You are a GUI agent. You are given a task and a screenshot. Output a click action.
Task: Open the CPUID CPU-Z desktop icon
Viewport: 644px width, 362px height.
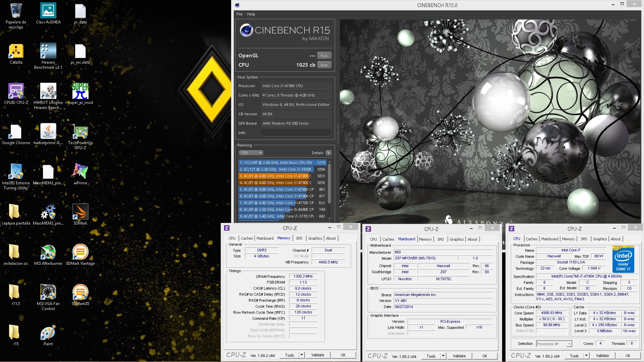[16, 92]
